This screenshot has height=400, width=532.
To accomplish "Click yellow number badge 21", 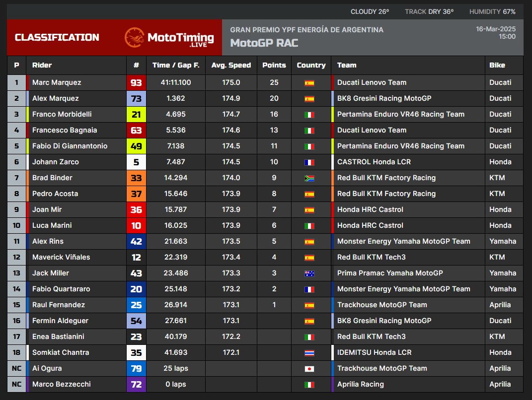I will (136, 115).
